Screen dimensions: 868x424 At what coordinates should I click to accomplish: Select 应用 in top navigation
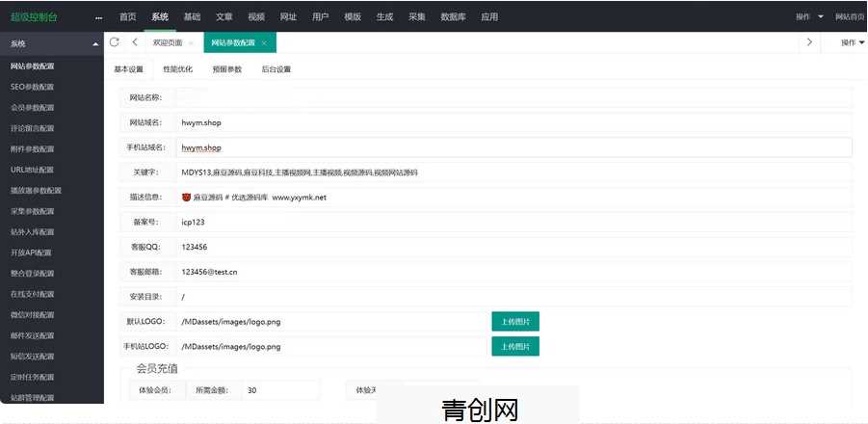pos(489,16)
